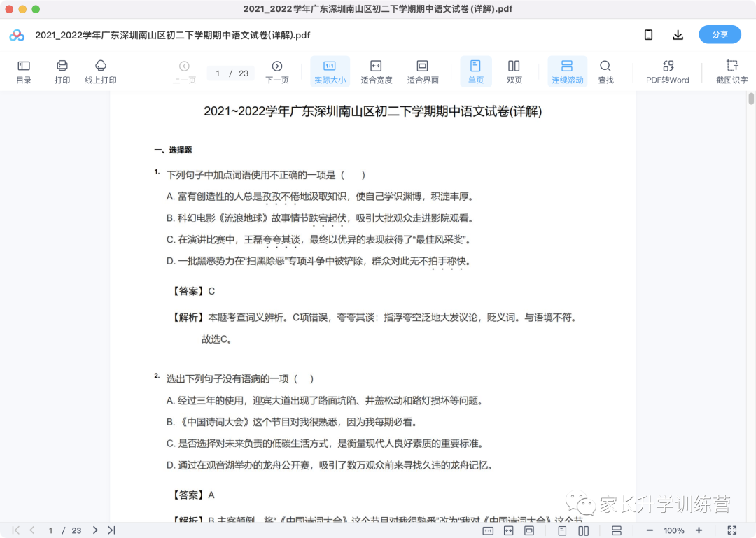
Task: Click section heading 一、选择题
Action: click(173, 150)
